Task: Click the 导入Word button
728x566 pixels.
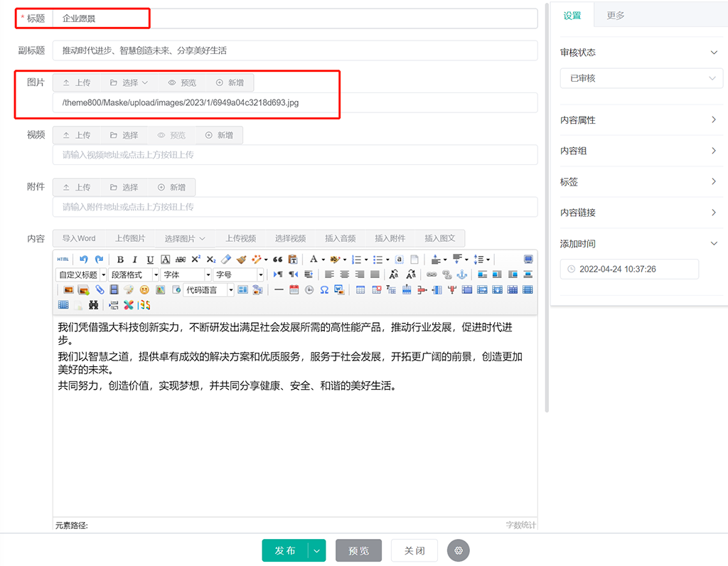Action: click(x=79, y=238)
